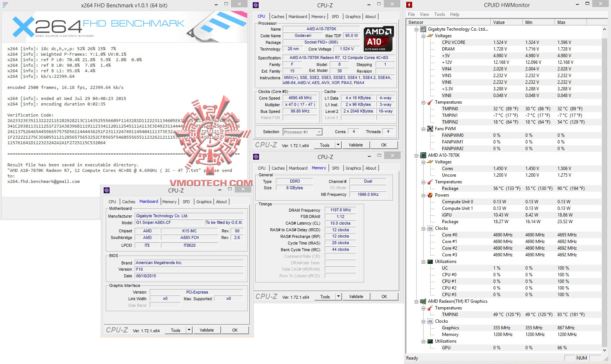Click OK in the CPU-Z CPU window

coord(384,145)
